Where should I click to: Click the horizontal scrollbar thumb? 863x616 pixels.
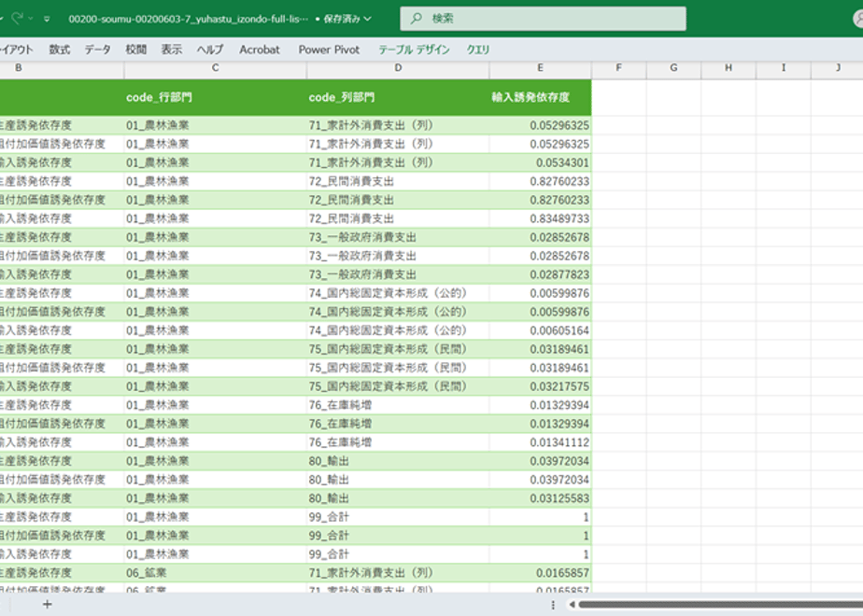click(x=720, y=605)
